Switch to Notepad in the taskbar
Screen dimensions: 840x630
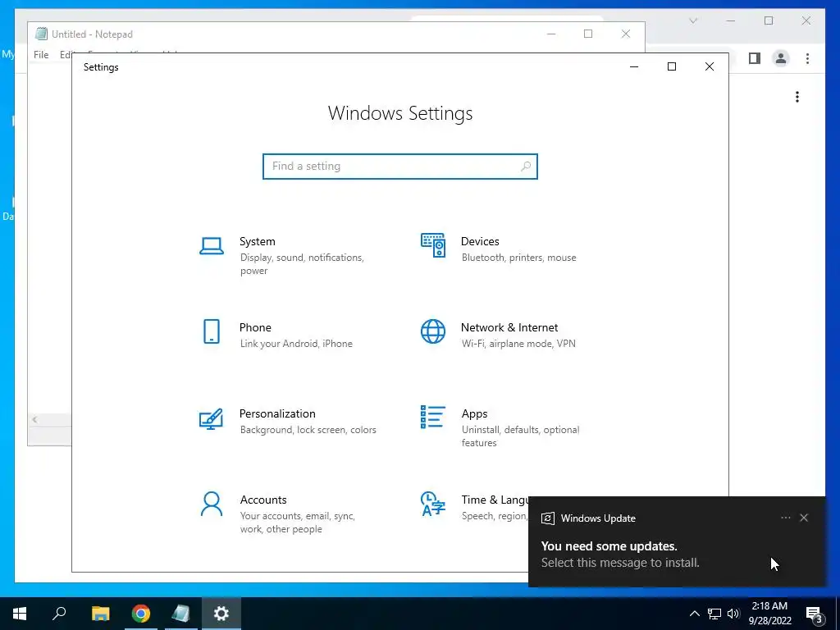click(181, 614)
